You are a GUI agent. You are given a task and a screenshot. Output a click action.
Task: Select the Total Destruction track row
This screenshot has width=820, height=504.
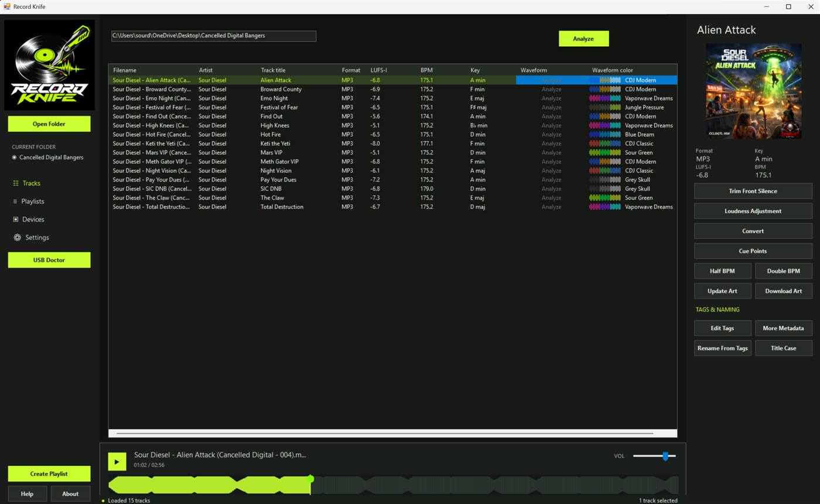(392, 207)
